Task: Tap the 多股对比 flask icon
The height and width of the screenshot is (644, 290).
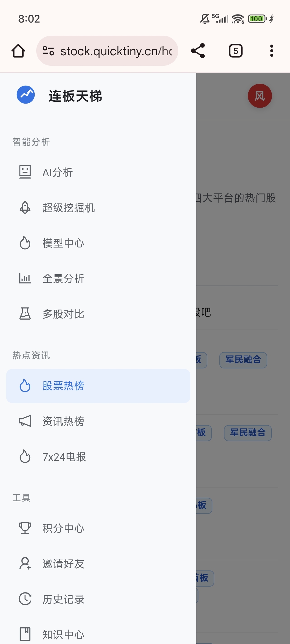Action: tap(25, 314)
